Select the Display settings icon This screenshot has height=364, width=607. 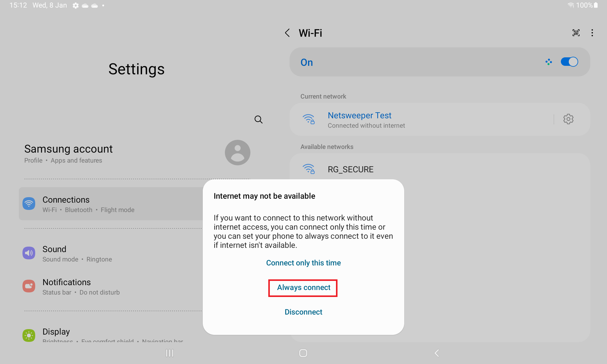pos(29,335)
